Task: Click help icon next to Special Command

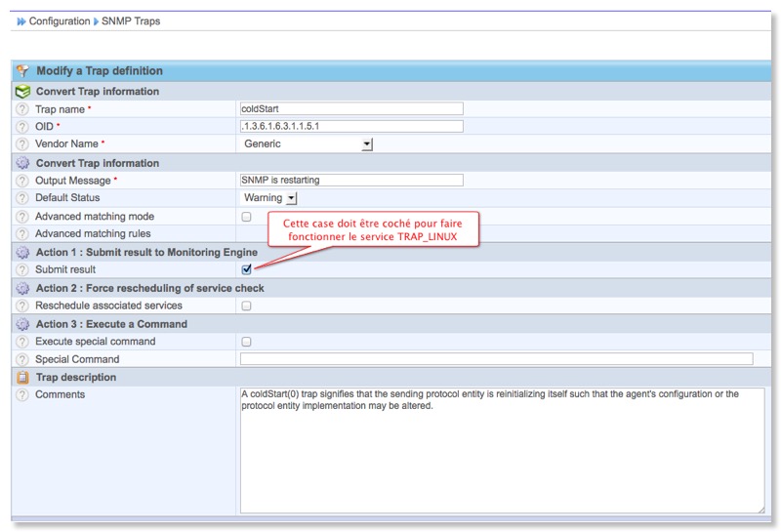Action: point(22,359)
